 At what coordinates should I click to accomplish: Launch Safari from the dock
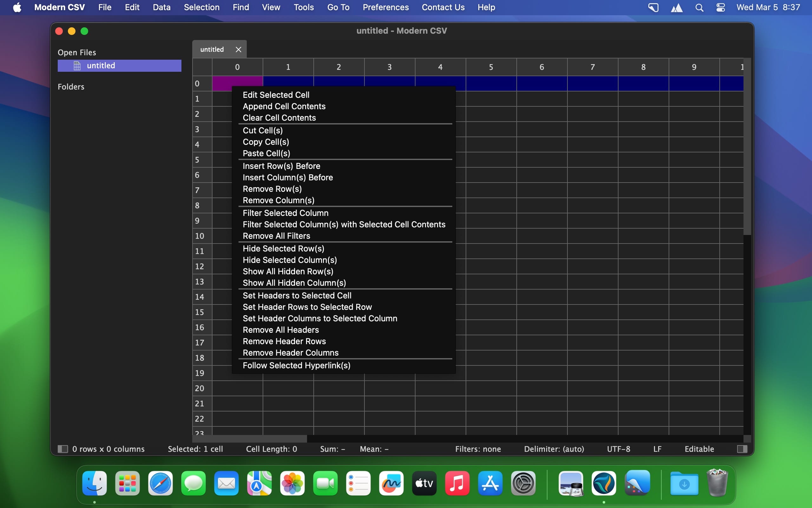pos(160,484)
